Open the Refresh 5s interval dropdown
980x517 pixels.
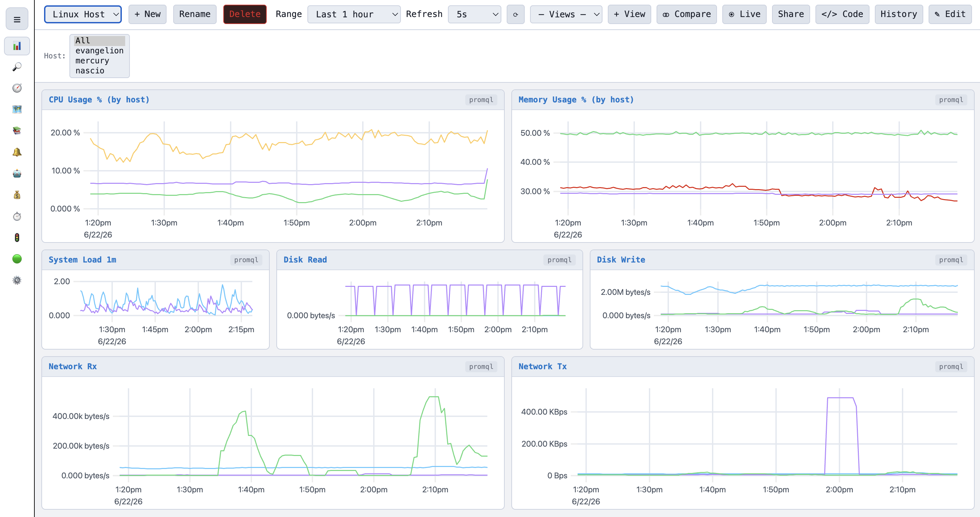[474, 14]
